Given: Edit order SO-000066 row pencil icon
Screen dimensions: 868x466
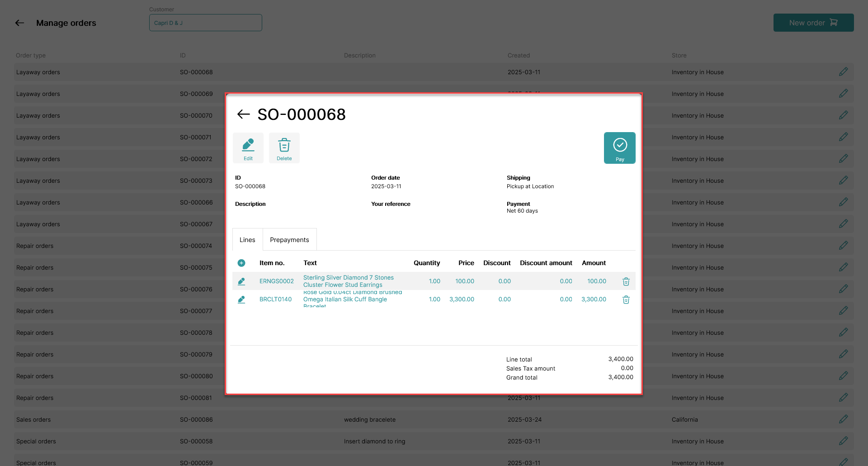Looking at the screenshot, I should pos(844,202).
